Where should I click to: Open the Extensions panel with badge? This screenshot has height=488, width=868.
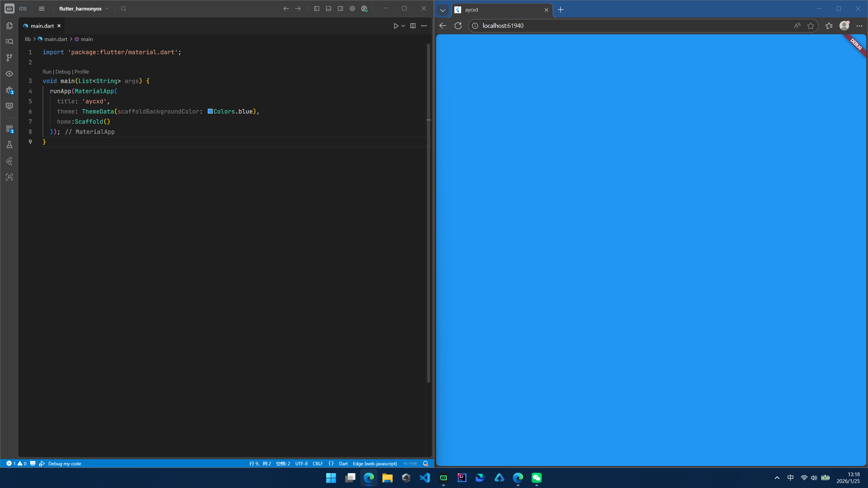(9, 129)
